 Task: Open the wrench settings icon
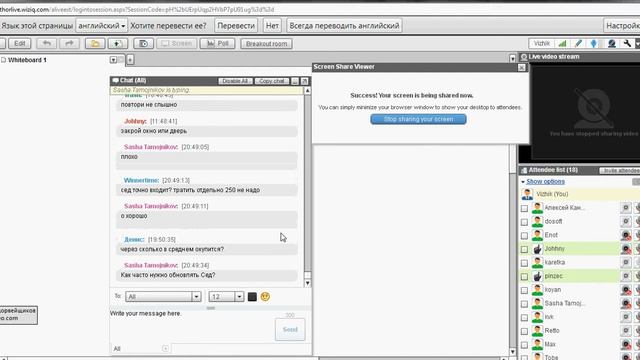(627, 43)
